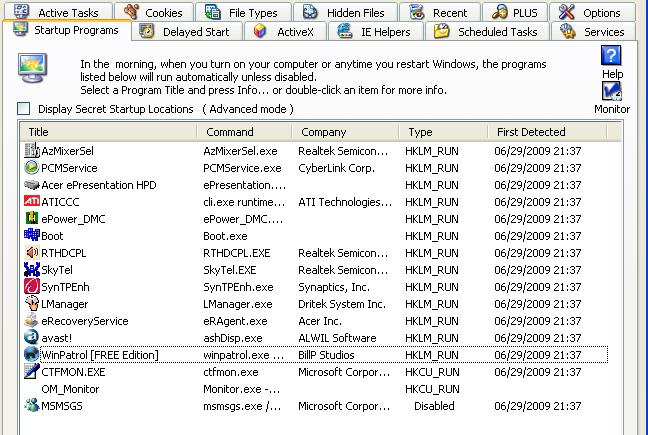The height and width of the screenshot is (435, 648).
Task: Click the MSMSGS messenger icon
Action: [x=32, y=406]
